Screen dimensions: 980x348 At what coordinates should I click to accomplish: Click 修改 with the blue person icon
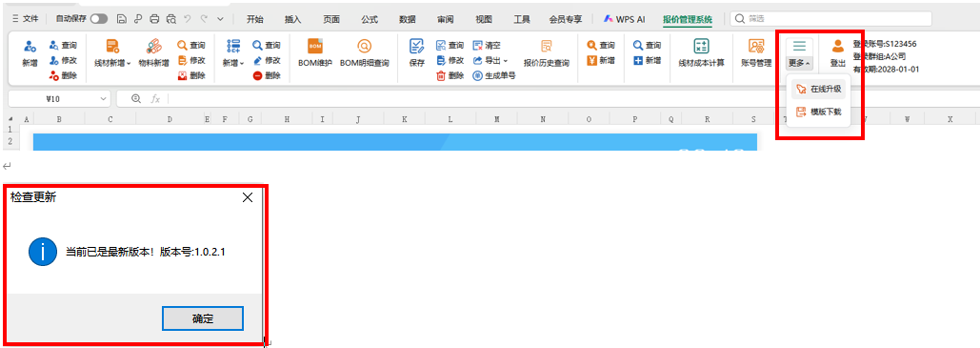[x=63, y=61]
